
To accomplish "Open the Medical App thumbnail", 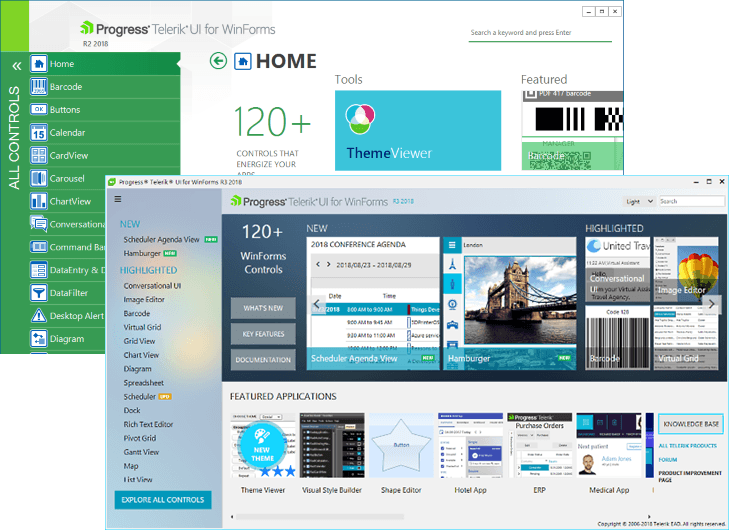I will click(x=609, y=445).
